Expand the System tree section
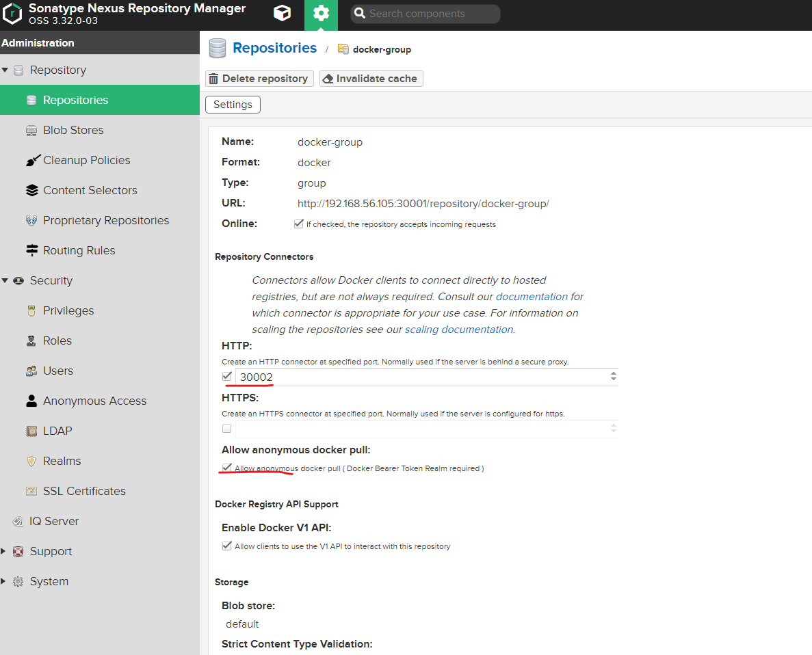The image size is (812, 655). point(4,581)
